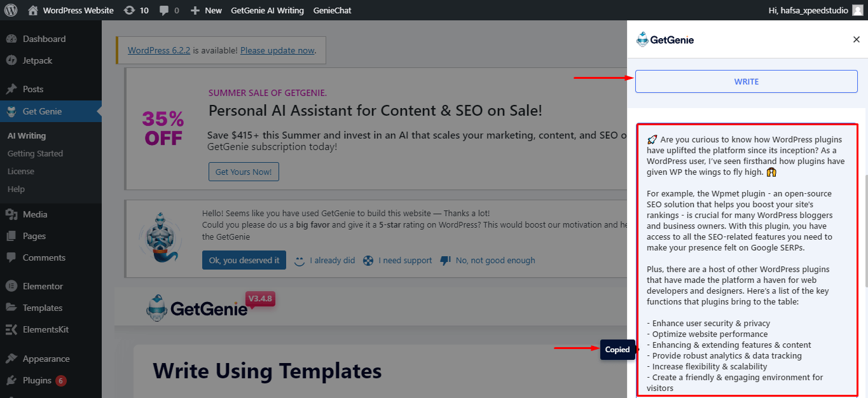Image resolution: width=868 pixels, height=398 pixels.
Task: Click the V3.4.8 version badge
Action: 260,299
